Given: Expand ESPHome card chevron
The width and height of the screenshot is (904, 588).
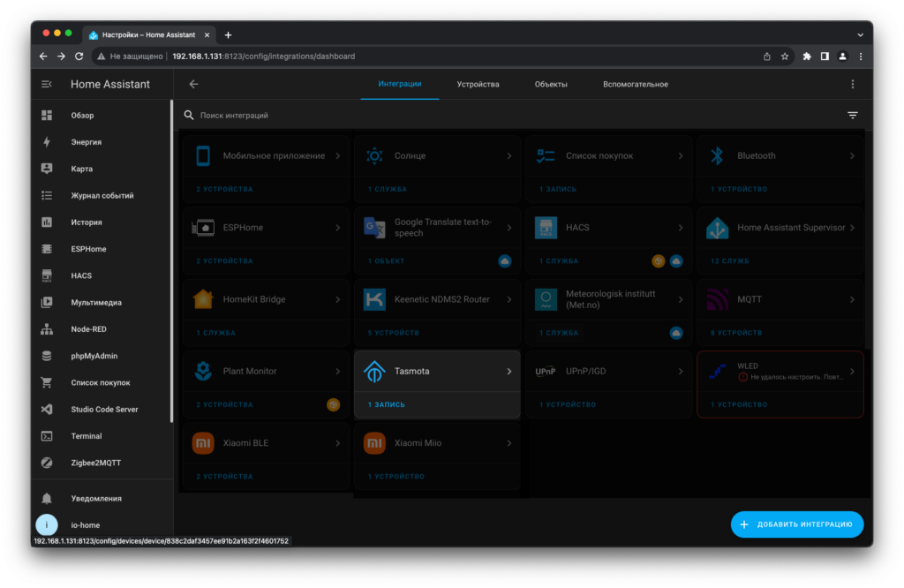Looking at the screenshot, I should click(x=338, y=228).
